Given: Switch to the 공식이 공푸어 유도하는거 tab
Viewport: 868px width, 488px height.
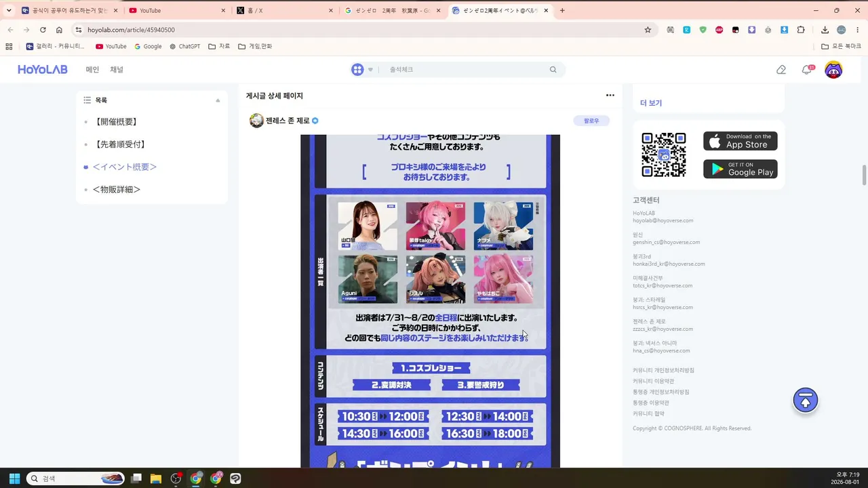Looking at the screenshot, I should click(71, 11).
